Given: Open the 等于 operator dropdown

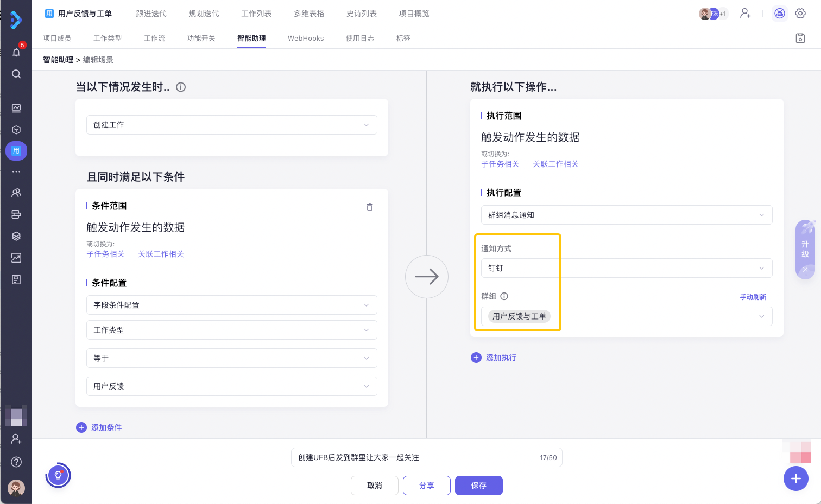Looking at the screenshot, I should [232, 358].
